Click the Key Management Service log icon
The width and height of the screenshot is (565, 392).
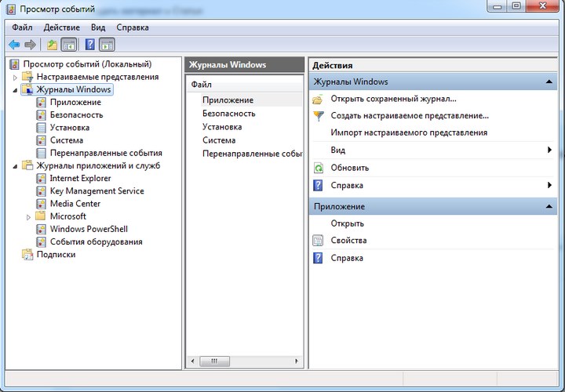41,191
